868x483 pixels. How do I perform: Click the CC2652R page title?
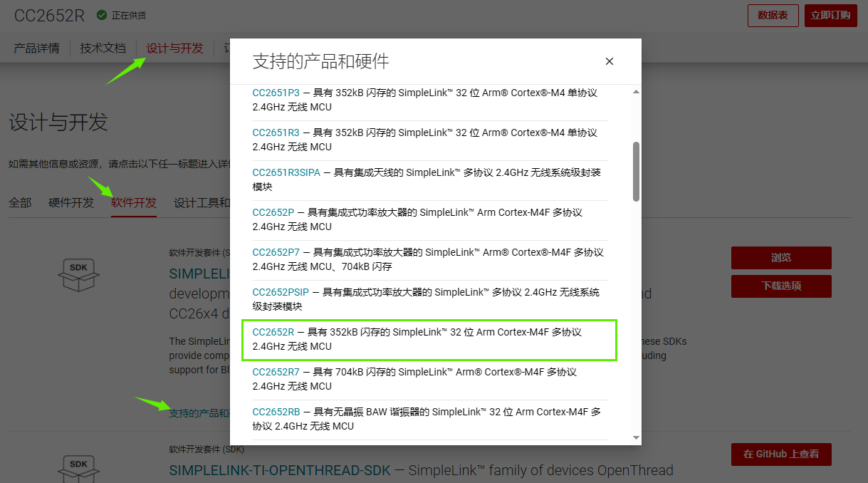[49, 15]
